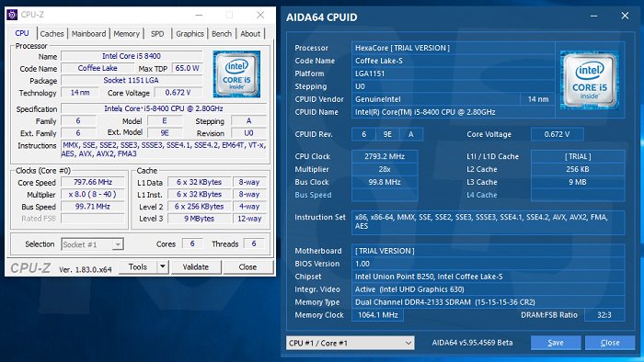
Task: Click the Level 3 cache 9 MBytes value
Action: 200,219
